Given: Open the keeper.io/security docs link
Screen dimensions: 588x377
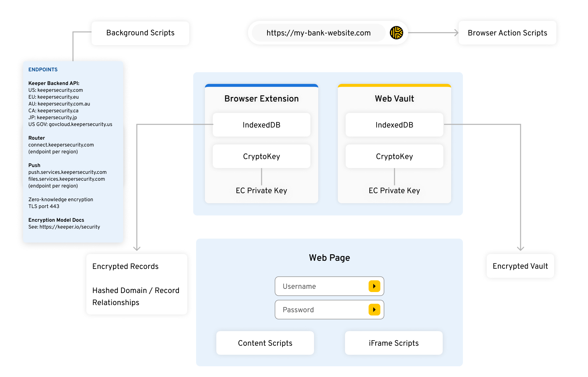Looking at the screenshot, I should click(x=69, y=227).
